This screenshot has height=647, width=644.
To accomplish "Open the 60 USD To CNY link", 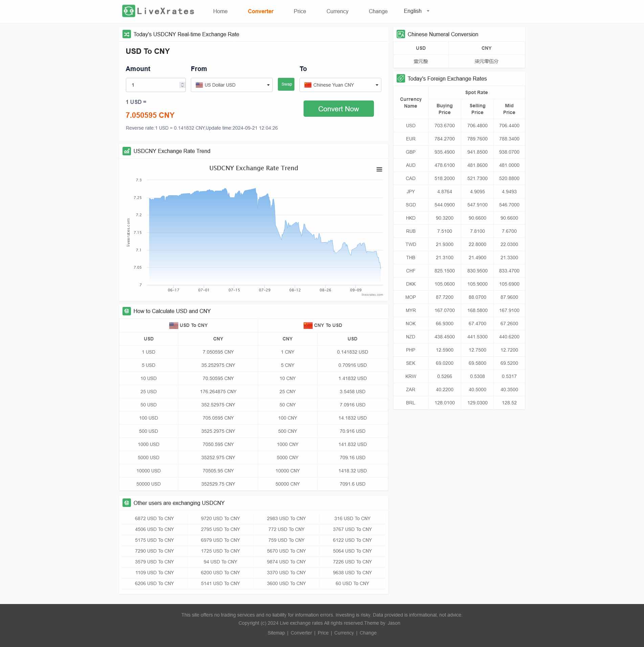I will point(352,583).
